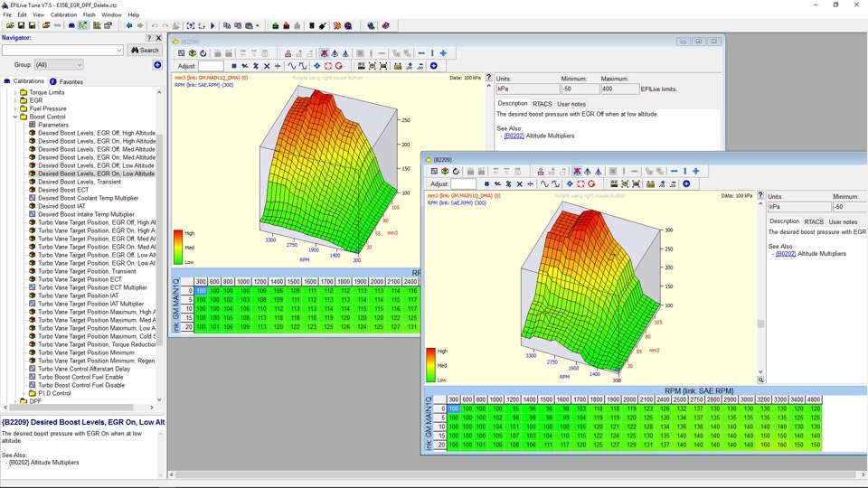Switch to RTACS tab in B2209 window
Viewport: 868px width, 488px height.
coord(814,222)
